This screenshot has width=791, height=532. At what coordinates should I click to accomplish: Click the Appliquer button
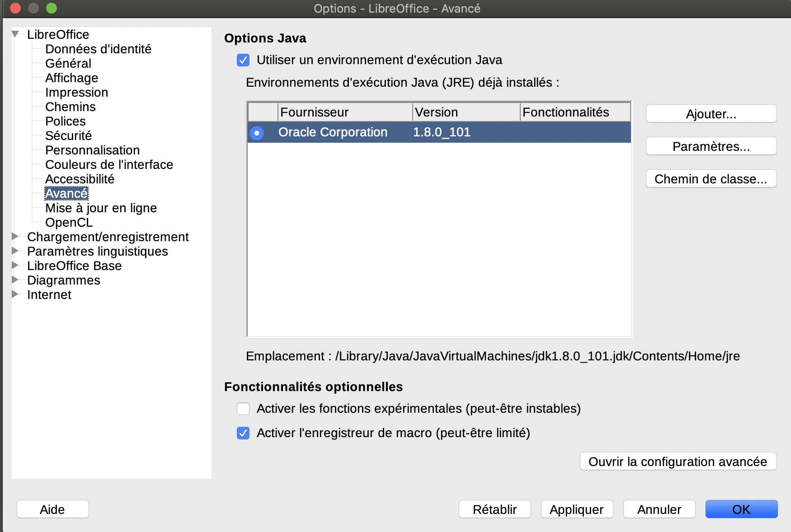click(x=577, y=509)
